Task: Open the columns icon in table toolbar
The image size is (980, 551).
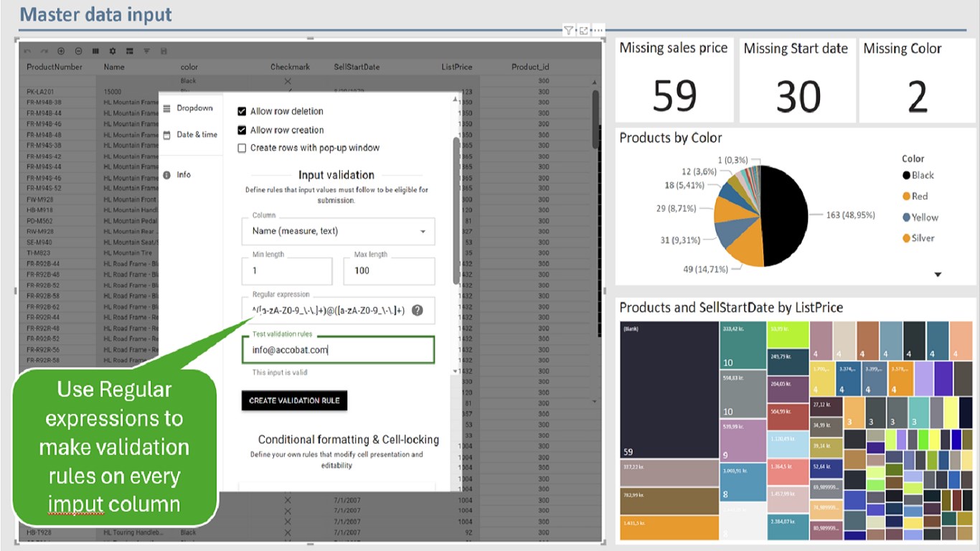Action: 95,52
